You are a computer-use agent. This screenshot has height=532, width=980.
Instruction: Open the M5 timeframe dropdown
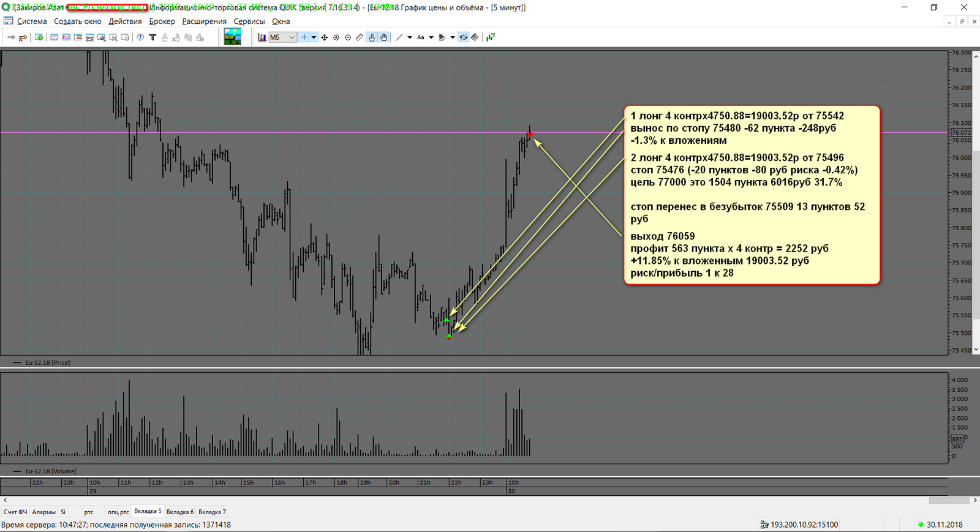282,37
